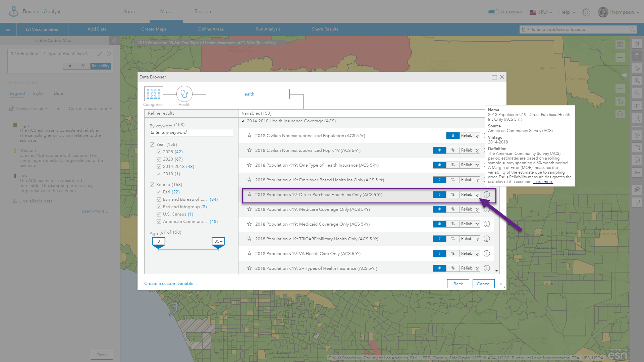The image size is (644, 362).
Task: Uncheck the U.S. Census source checkbox
Action: click(159, 214)
